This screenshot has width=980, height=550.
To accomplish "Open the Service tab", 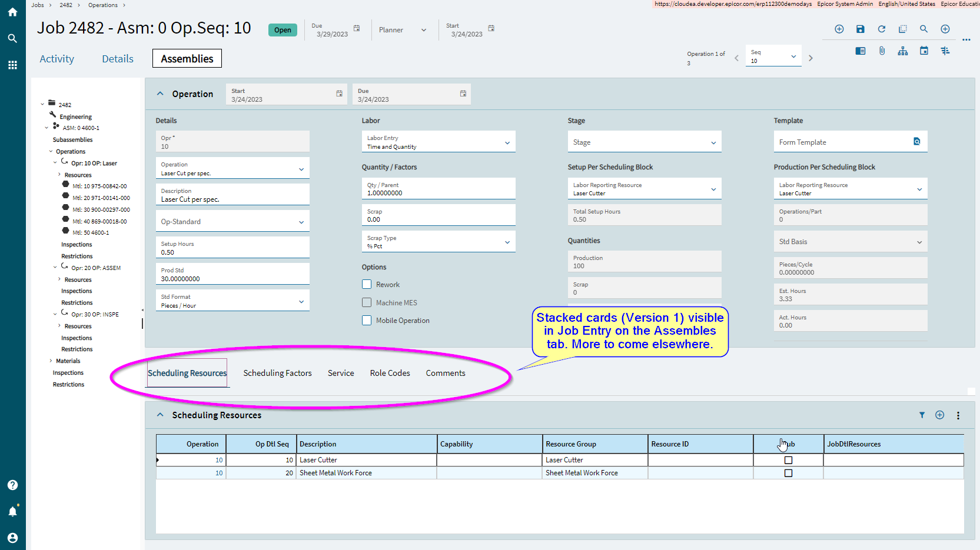I will click(x=341, y=373).
